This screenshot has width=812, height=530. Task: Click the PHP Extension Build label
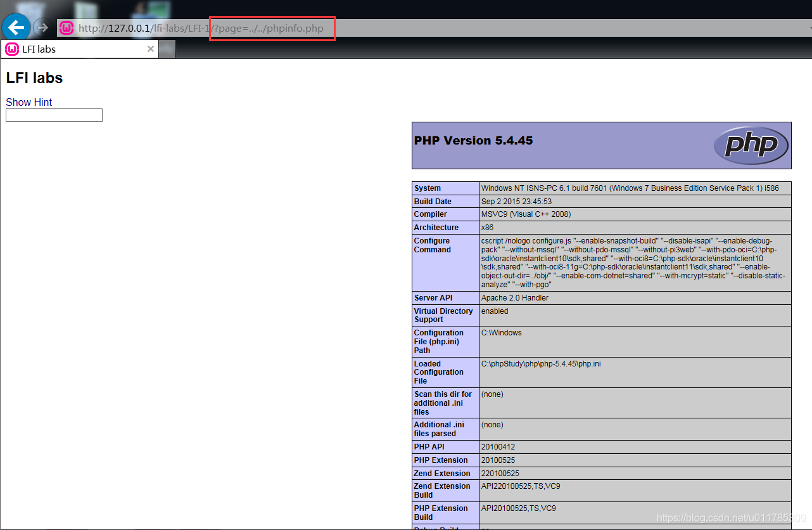(441, 513)
